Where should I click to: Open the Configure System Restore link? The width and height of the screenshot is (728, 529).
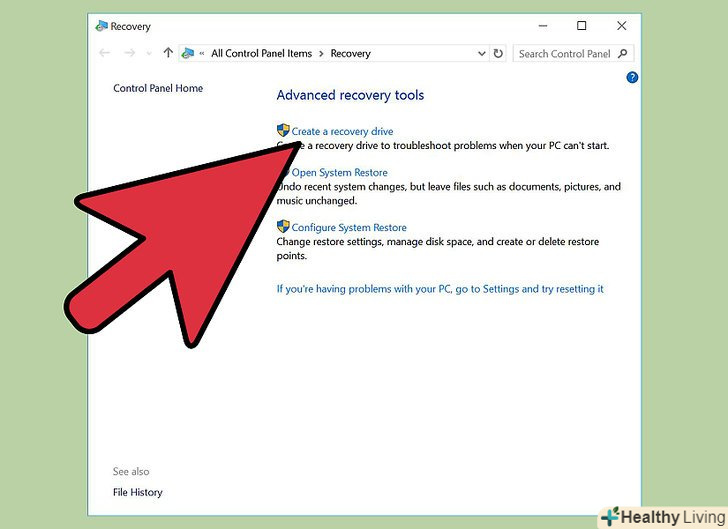click(349, 228)
